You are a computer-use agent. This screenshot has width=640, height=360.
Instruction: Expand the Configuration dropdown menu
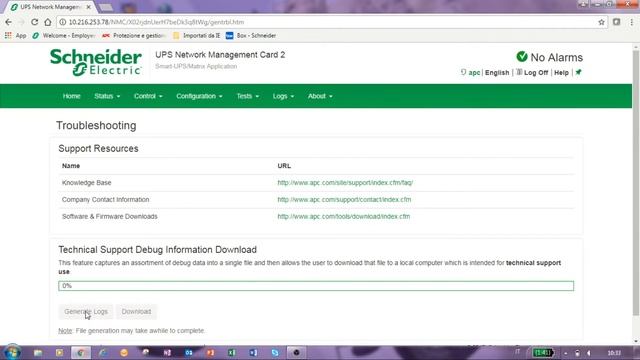point(199,96)
